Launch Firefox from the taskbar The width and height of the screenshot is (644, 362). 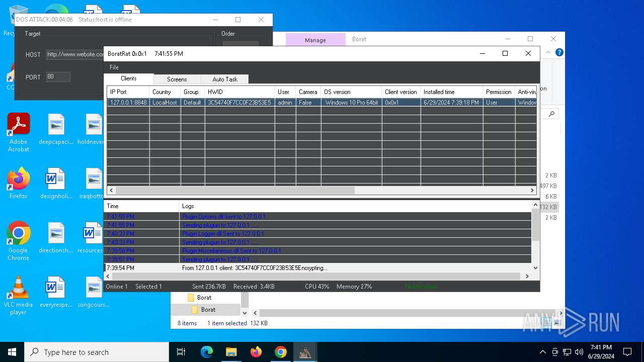(x=256, y=352)
